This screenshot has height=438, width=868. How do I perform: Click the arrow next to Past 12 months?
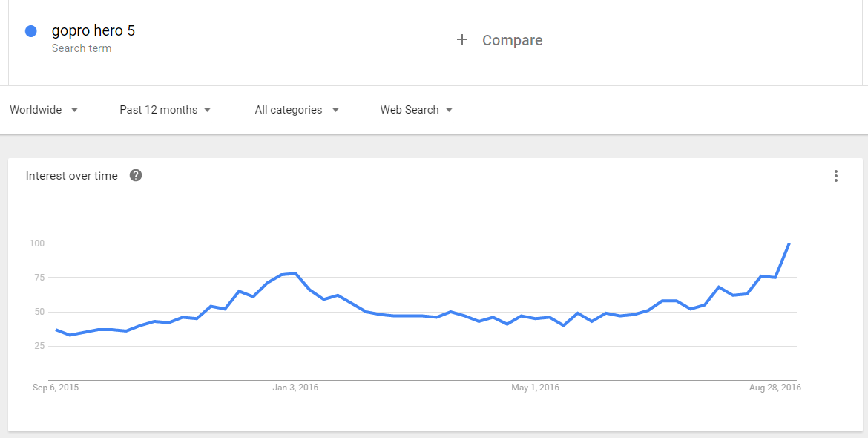[208, 110]
